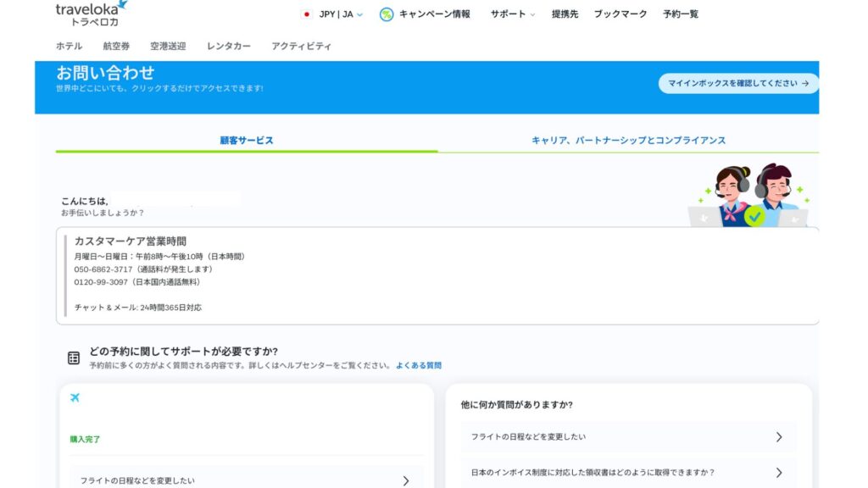Expand フライトの日程 question under other questions
This screenshot has height=488, width=868.
[628, 437]
